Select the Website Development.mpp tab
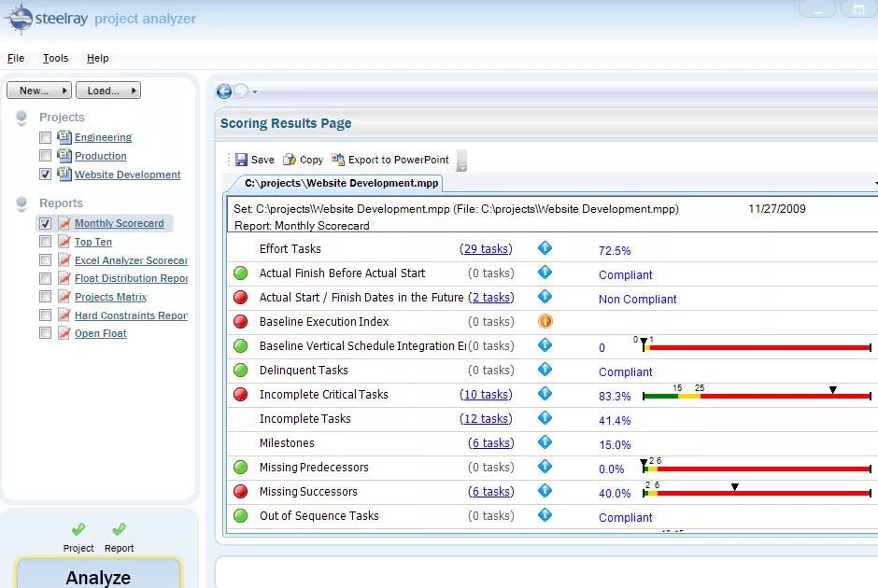The width and height of the screenshot is (878, 588). (x=342, y=184)
